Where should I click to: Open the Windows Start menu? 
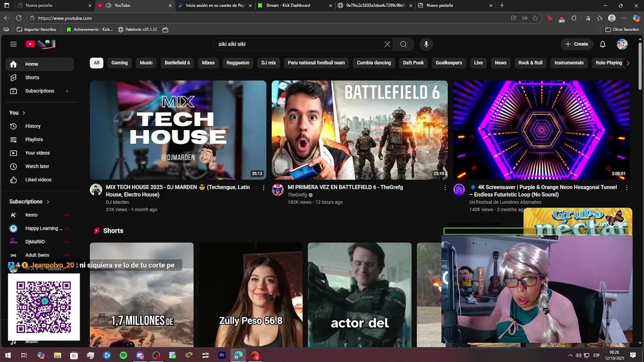coord(8,355)
